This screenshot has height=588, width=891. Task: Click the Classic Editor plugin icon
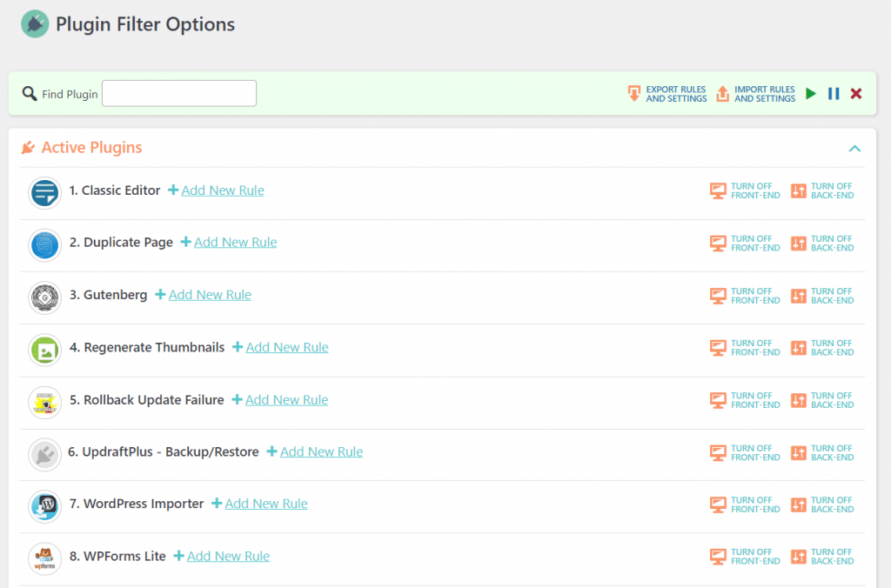pos(45,192)
